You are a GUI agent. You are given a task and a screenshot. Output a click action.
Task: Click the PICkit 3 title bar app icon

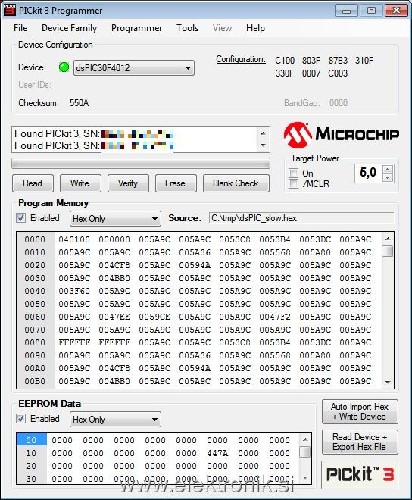pyautogui.click(x=10, y=10)
